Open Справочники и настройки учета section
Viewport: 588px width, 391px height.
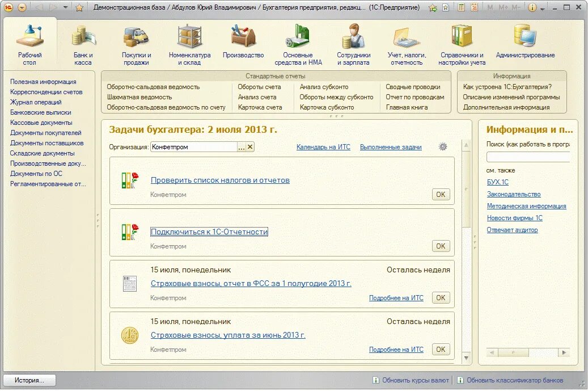pos(462,44)
